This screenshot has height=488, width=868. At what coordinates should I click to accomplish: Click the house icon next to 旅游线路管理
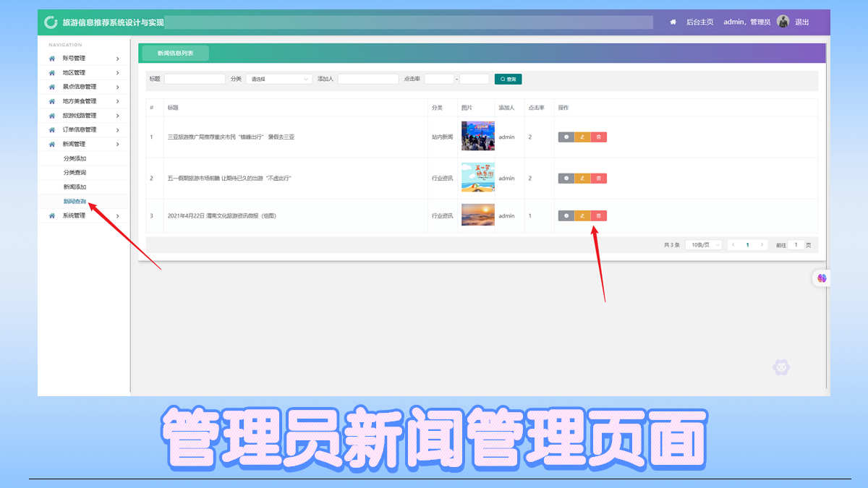[x=51, y=116]
